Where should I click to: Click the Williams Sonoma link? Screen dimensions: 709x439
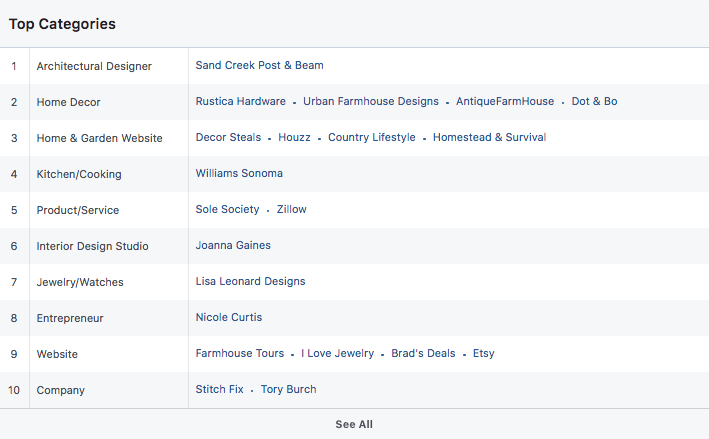[x=239, y=174]
